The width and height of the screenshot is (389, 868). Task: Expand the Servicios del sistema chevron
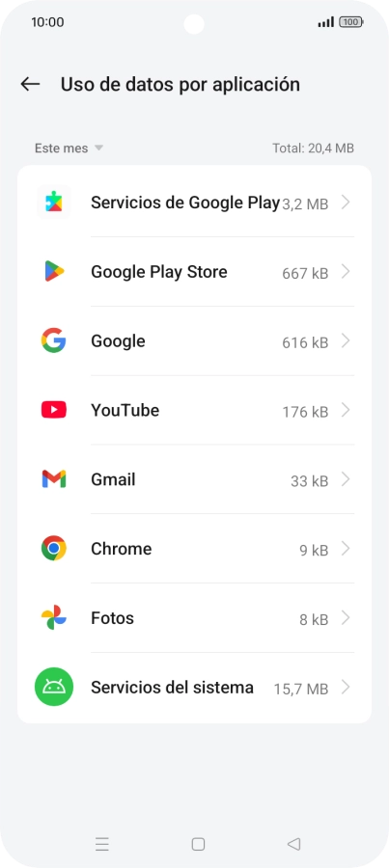tap(346, 687)
